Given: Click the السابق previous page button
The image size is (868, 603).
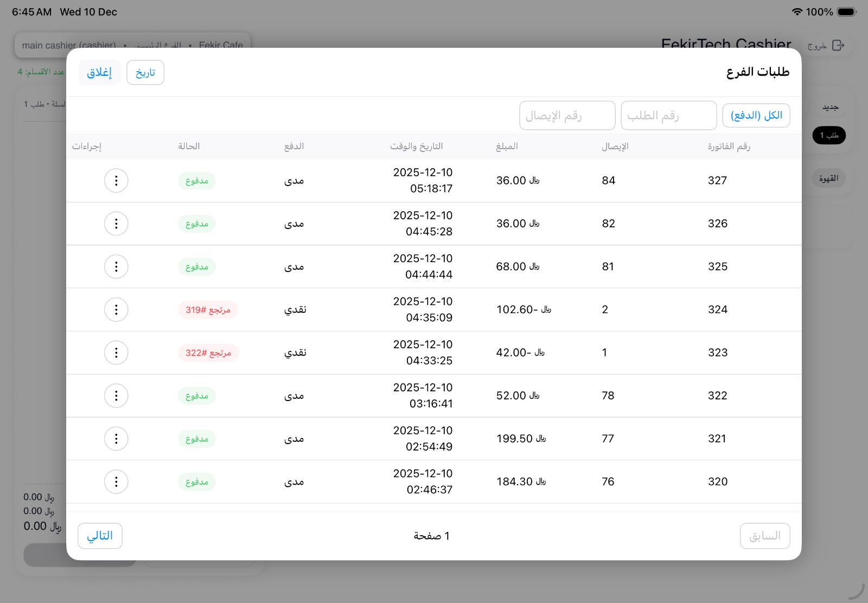Looking at the screenshot, I should (x=765, y=536).
